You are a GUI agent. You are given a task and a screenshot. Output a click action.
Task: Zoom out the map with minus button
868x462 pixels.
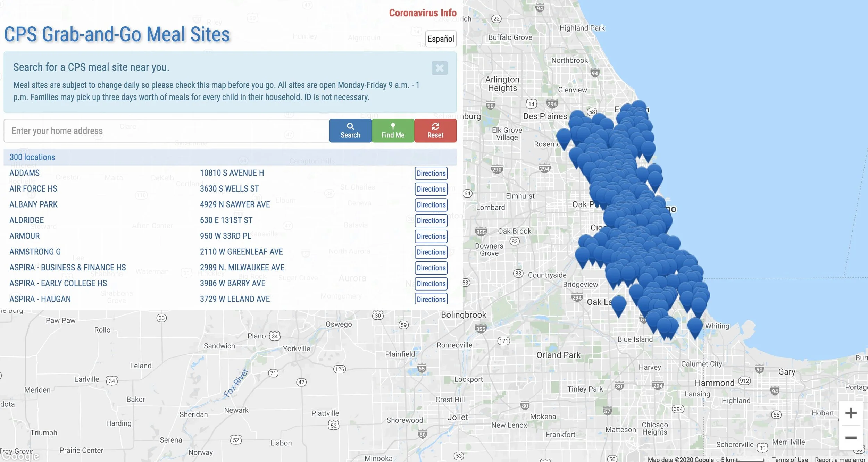(851, 438)
